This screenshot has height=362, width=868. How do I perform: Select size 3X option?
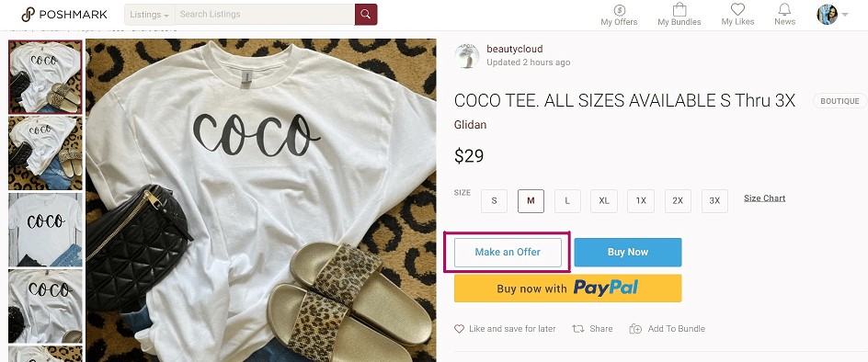(714, 201)
